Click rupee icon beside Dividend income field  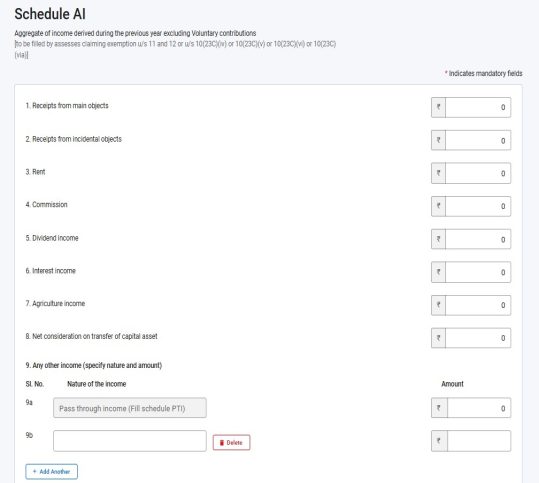(x=439, y=239)
